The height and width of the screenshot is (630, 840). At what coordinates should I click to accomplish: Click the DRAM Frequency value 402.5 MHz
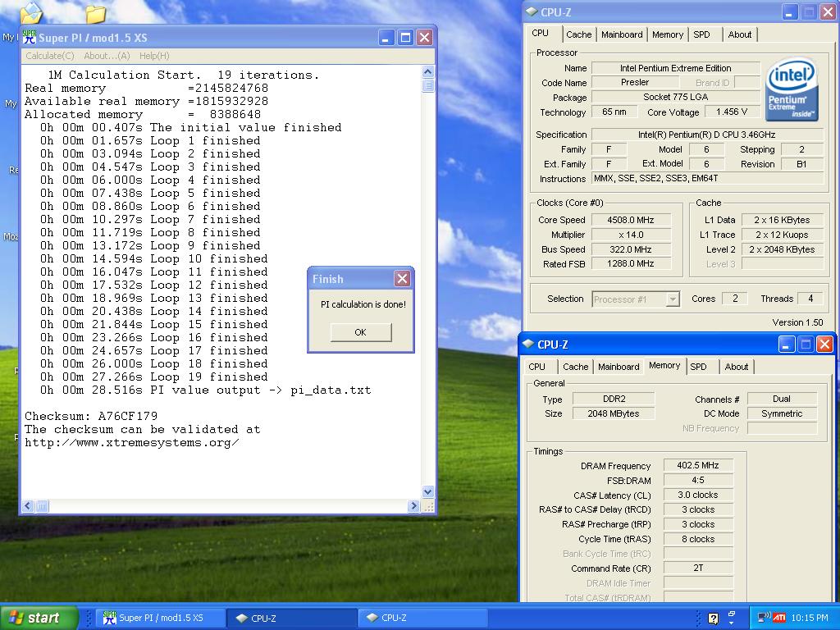tap(698, 465)
